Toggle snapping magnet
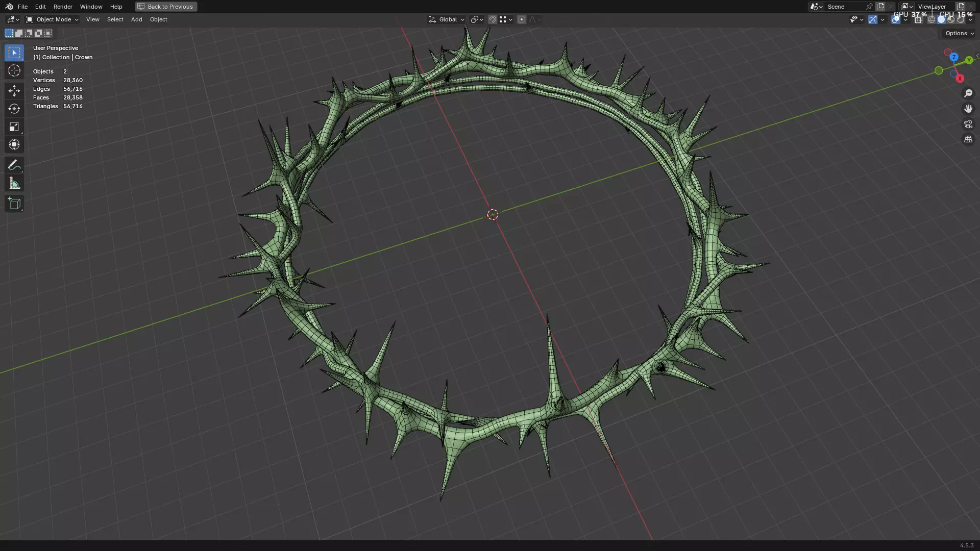The height and width of the screenshot is (551, 980). coord(493,19)
